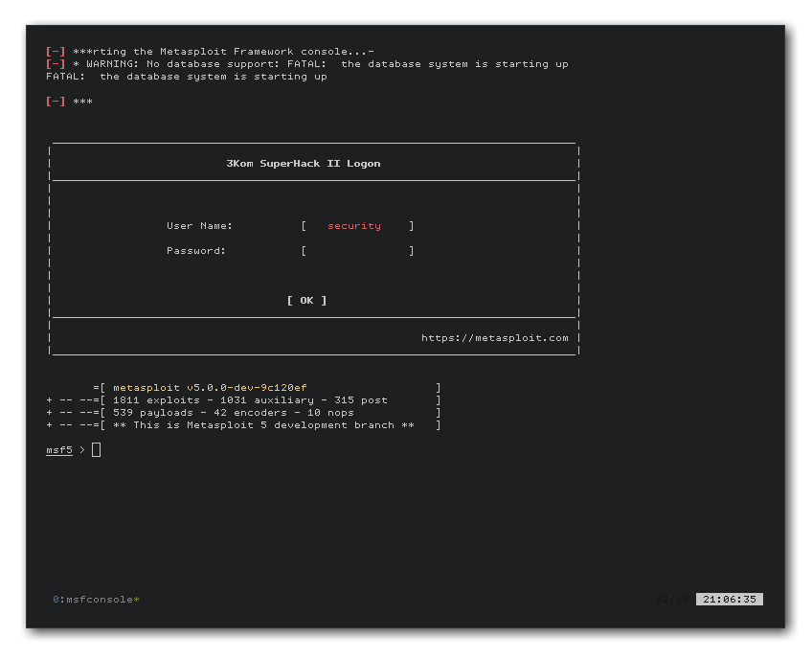Click the https://metasploit.com link
This screenshot has height=660, width=812.
coord(494,338)
